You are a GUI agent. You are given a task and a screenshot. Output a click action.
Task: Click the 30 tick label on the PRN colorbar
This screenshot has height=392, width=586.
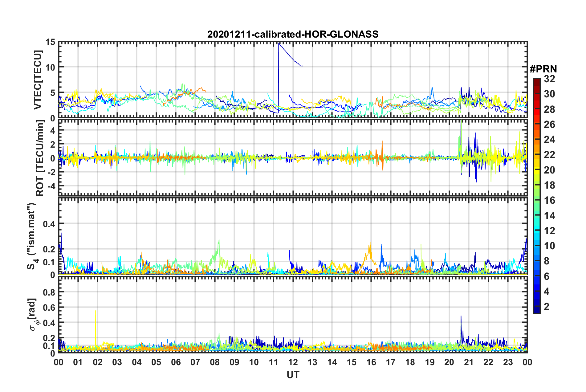coord(549,94)
